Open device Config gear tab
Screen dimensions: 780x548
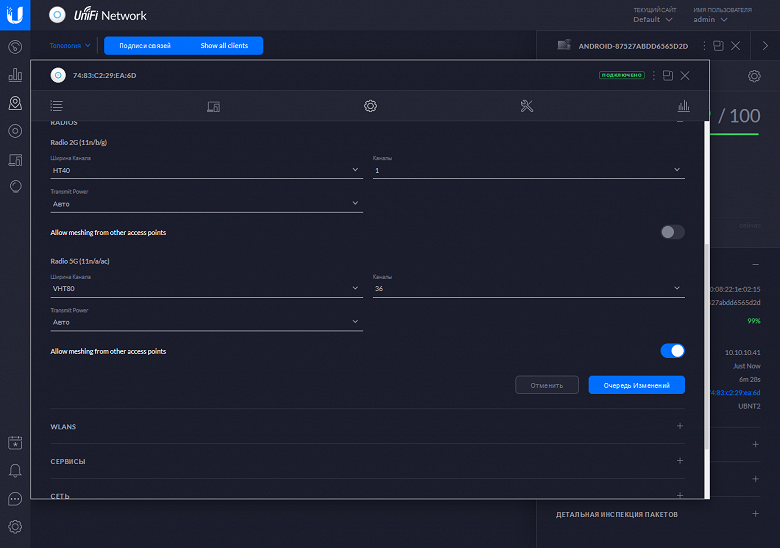(x=370, y=106)
